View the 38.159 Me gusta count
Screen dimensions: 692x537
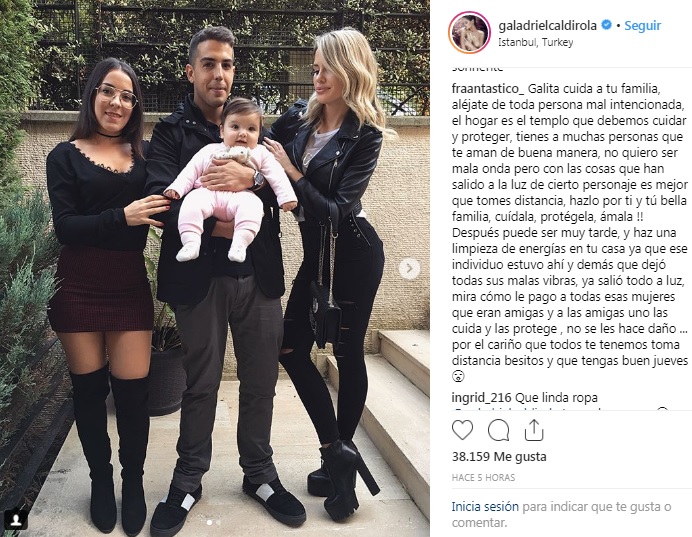point(499,456)
